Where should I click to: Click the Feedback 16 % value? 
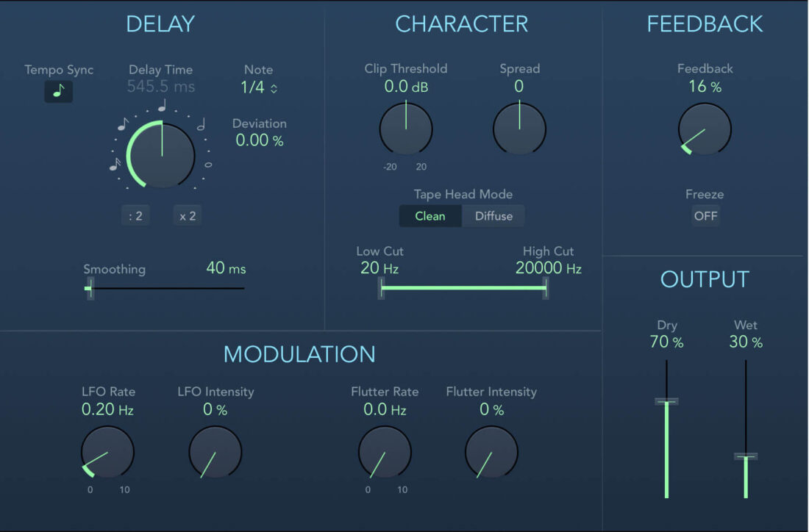coord(705,87)
